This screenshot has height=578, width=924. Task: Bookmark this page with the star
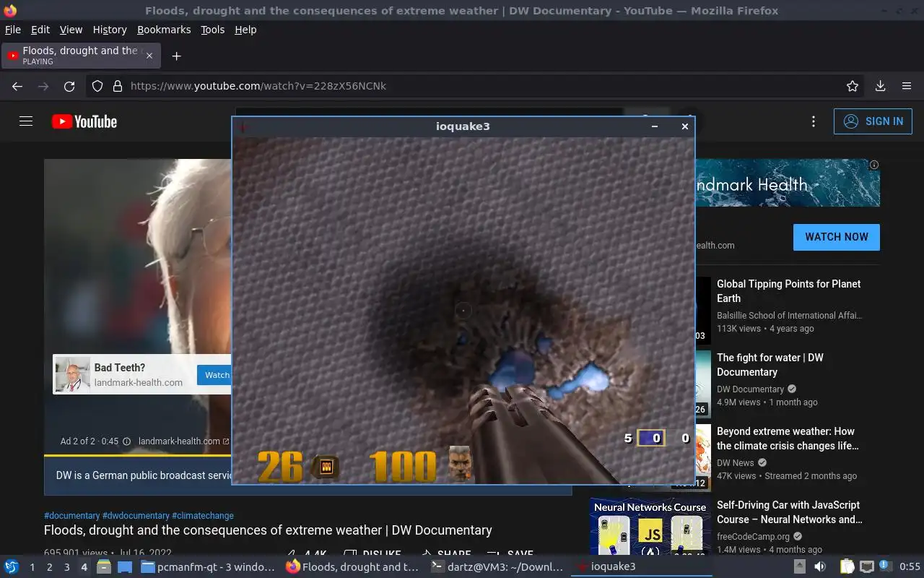853,86
